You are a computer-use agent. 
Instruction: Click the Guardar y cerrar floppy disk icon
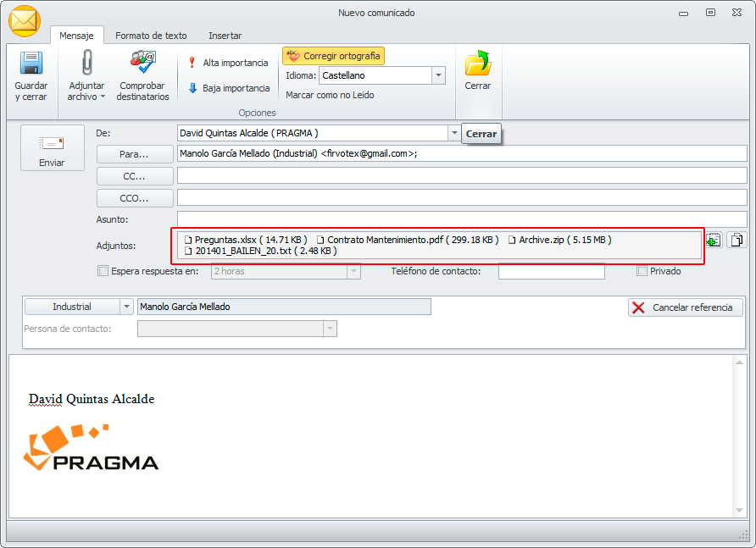(31, 63)
